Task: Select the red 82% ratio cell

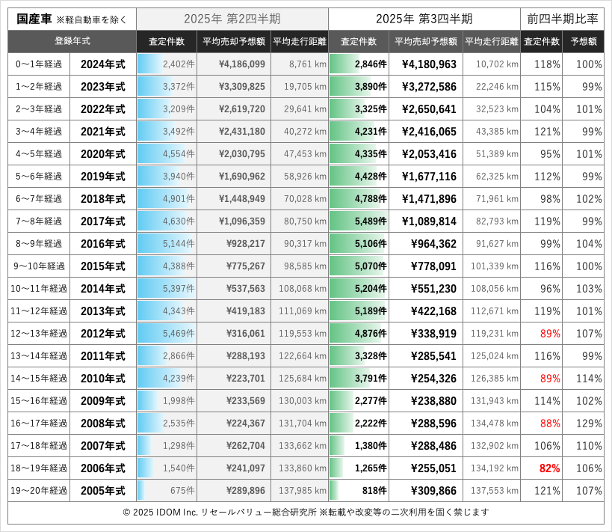Action: (548, 468)
